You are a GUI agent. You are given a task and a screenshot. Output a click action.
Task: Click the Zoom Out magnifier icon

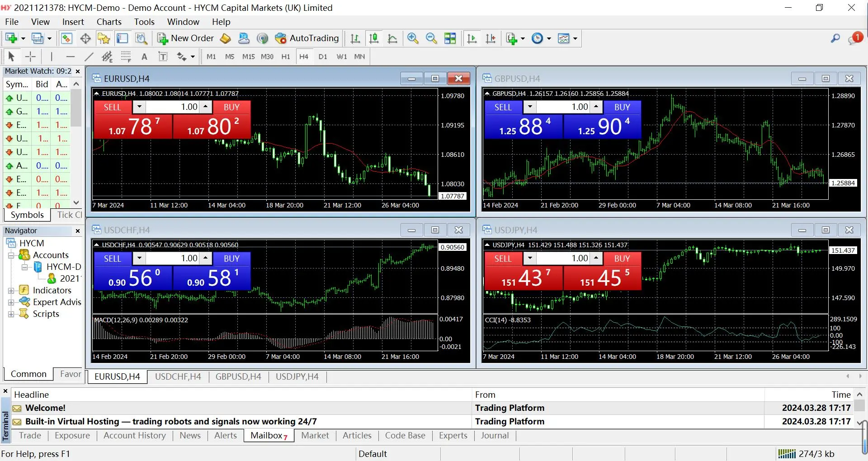pyautogui.click(x=431, y=38)
